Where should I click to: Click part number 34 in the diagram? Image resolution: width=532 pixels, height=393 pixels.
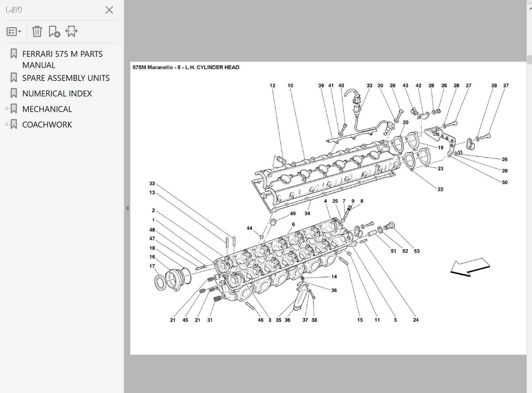[307, 214]
